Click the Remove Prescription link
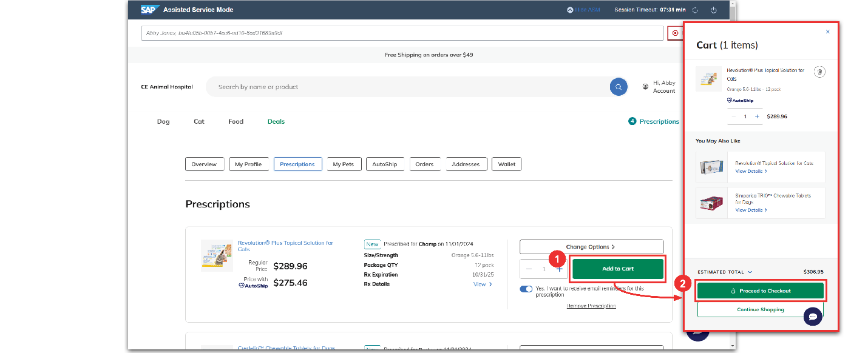This screenshot has width=868, height=353. coord(591,306)
